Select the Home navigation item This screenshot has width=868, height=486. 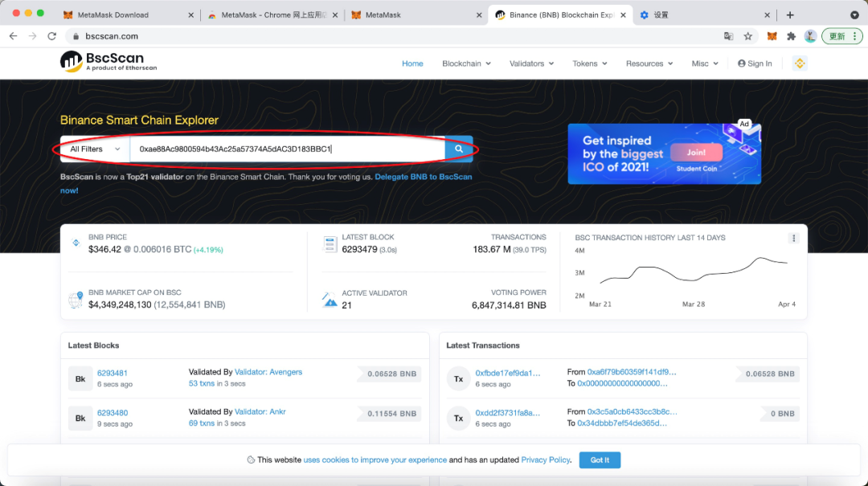point(412,63)
